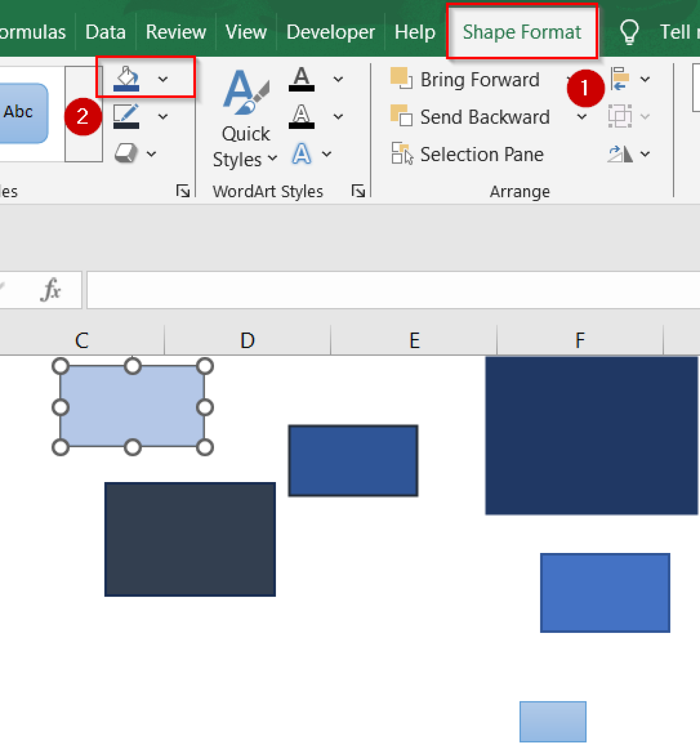Click the Text Effects glowing A icon
The height and width of the screenshot is (745, 700).
[x=302, y=154]
